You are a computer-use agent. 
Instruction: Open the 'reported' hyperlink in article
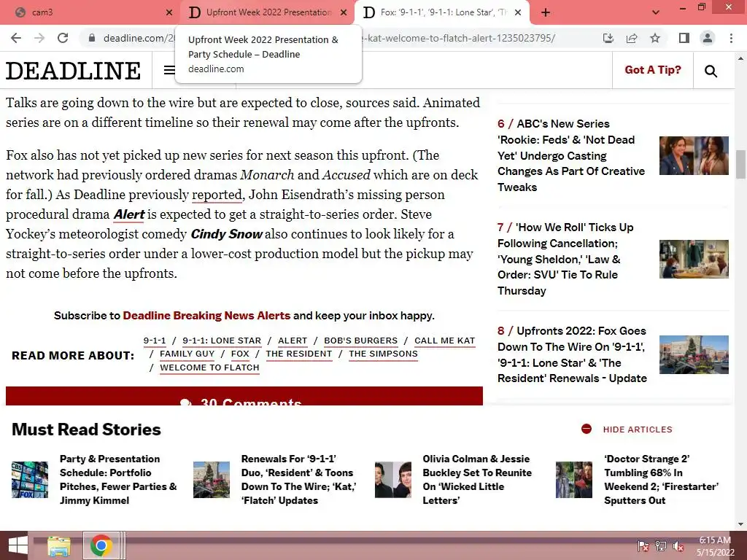[217, 195]
